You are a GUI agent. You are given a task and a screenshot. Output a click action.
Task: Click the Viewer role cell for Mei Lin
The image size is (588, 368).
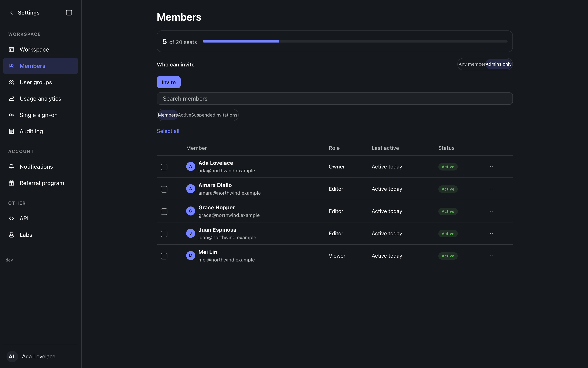337,256
